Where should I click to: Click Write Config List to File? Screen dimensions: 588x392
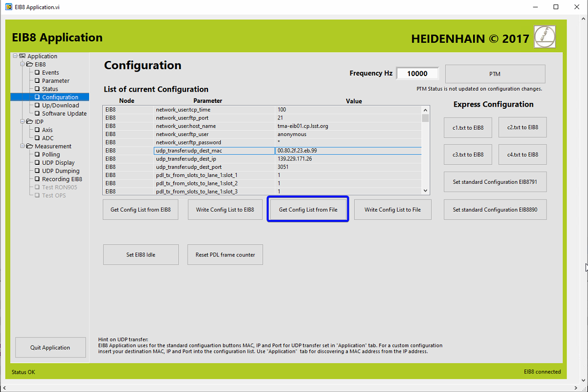(x=393, y=210)
